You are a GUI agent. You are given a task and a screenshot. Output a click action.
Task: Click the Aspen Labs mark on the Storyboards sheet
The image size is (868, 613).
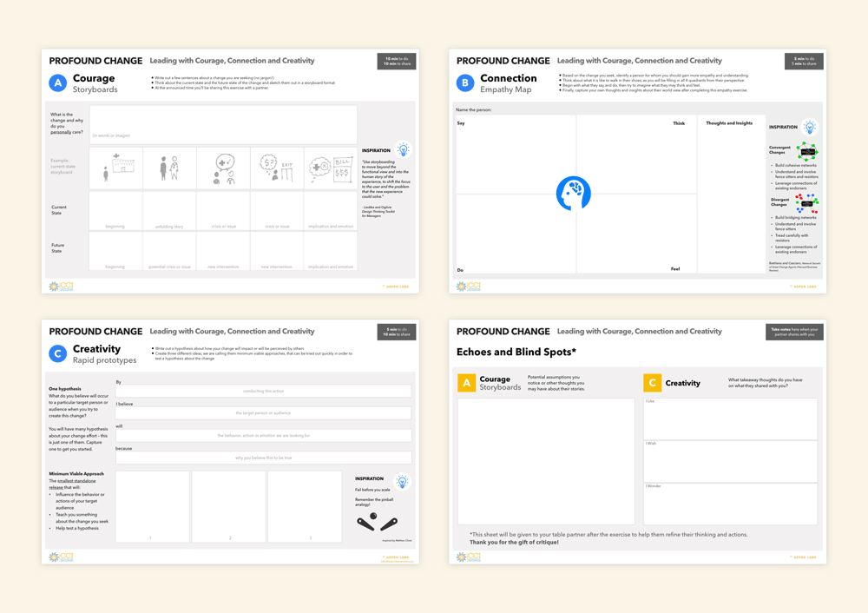(395, 287)
